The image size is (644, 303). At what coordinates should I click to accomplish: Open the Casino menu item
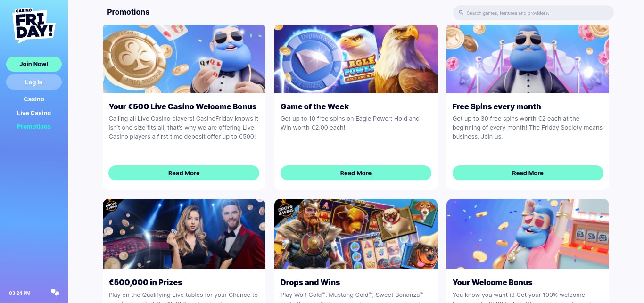tap(34, 99)
